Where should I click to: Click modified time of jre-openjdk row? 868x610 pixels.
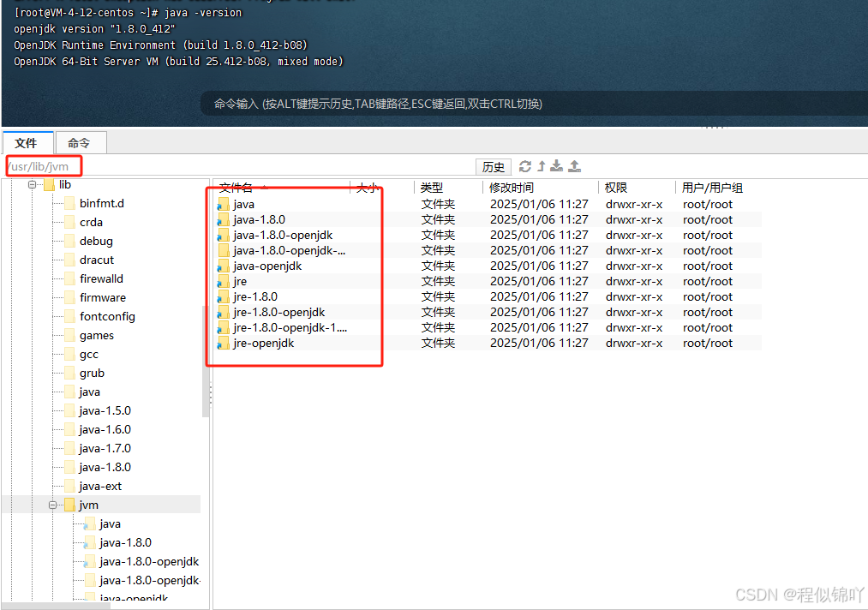pos(539,344)
